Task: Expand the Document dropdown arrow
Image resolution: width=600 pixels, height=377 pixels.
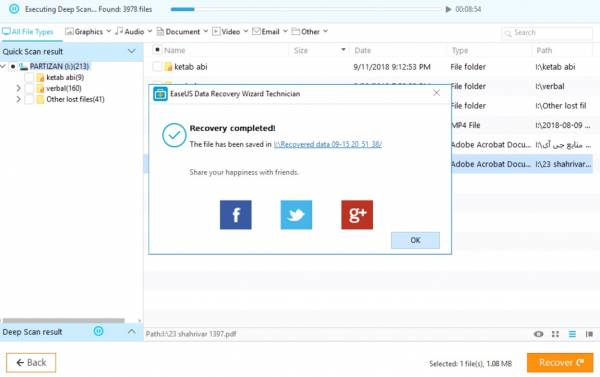Action: coord(205,31)
